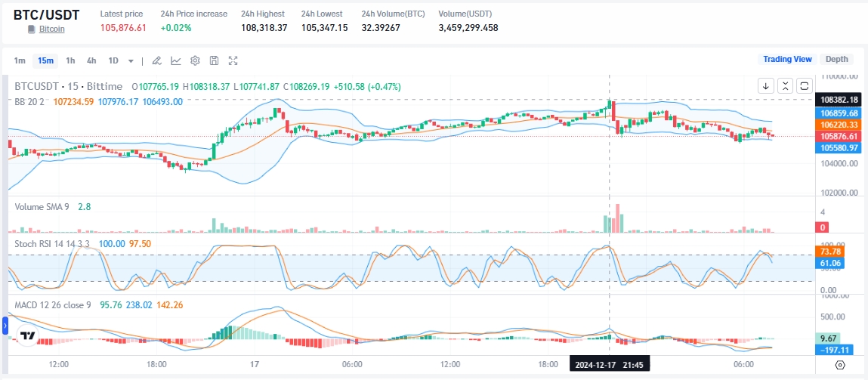The image size is (868, 380).
Task: Click the 106220.33 basis price tag
Action: [838, 125]
